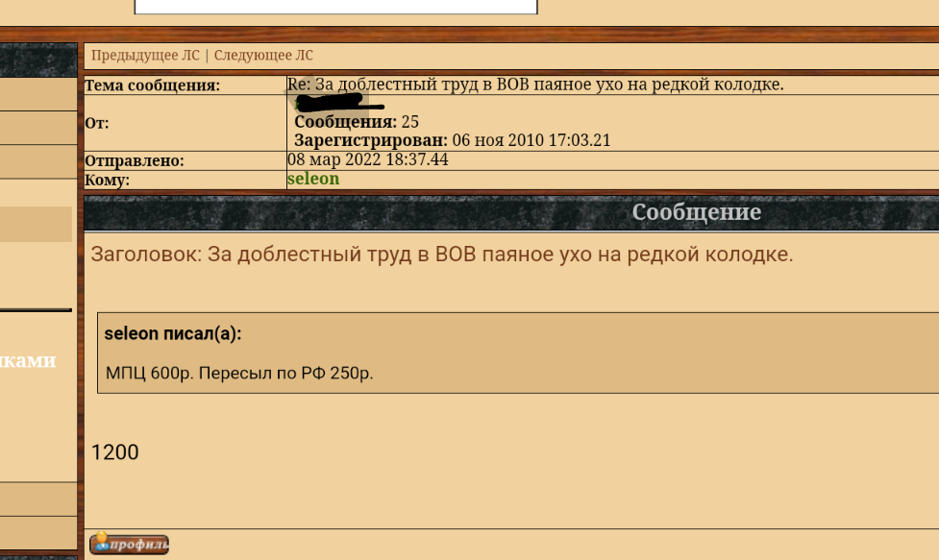Click the 'Отправлено:' row label
Screen dimensions: 939x560
click(x=135, y=161)
